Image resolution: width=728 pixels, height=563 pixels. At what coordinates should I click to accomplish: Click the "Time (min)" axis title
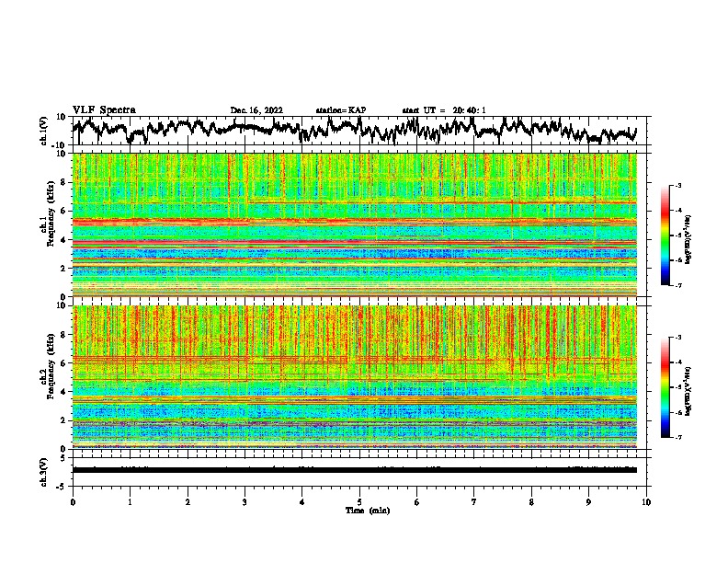(368, 511)
